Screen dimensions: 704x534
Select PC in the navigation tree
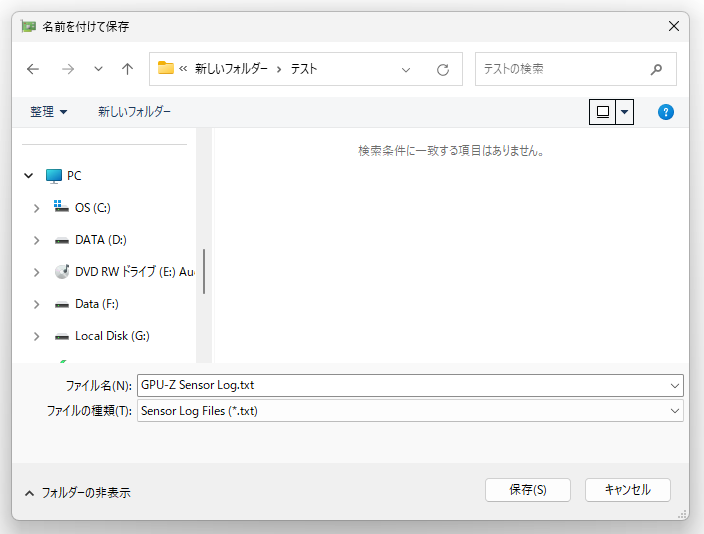coord(75,176)
